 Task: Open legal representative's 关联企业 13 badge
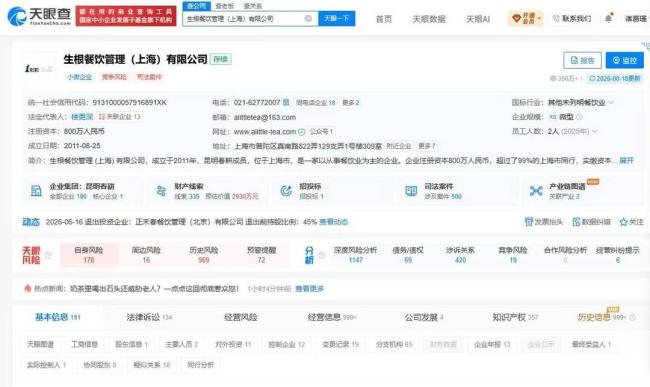coord(120,117)
